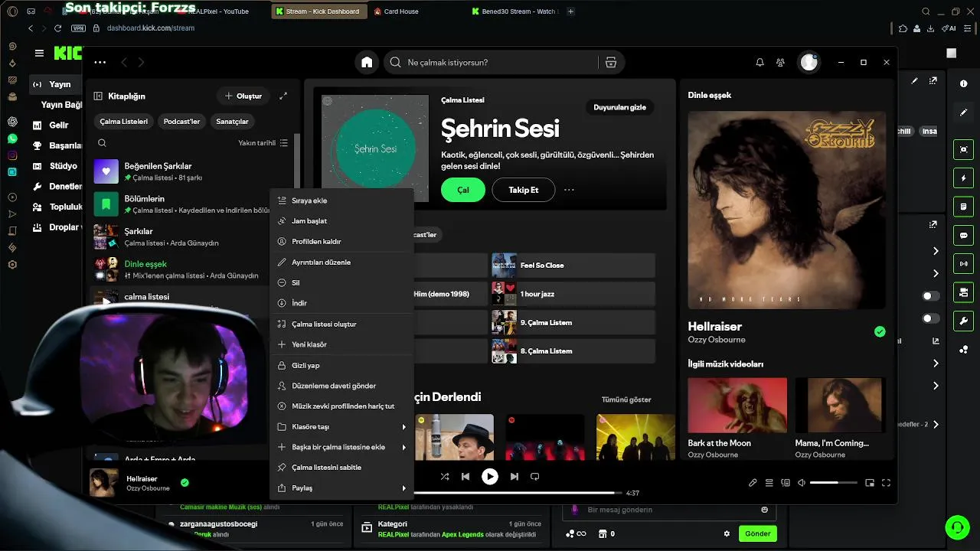The image size is (980, 551).
Task: Toggle shuffle in the Spotify player
Action: click(445, 476)
